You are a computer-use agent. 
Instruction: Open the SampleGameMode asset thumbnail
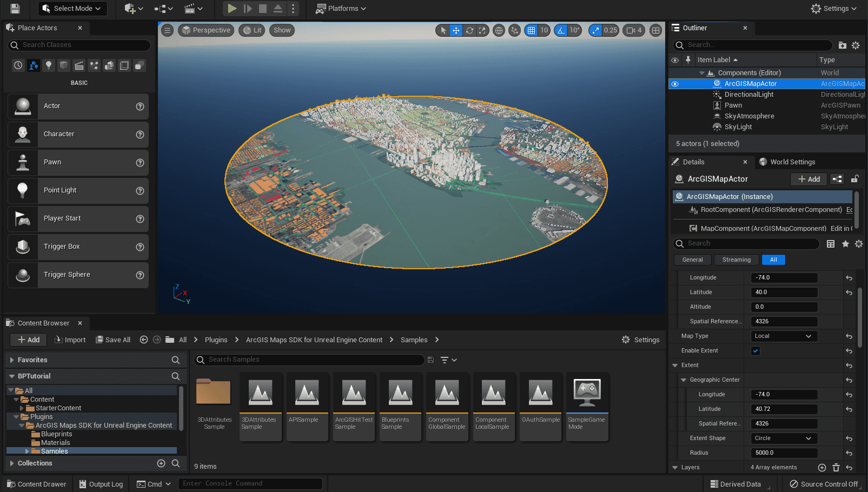point(587,391)
